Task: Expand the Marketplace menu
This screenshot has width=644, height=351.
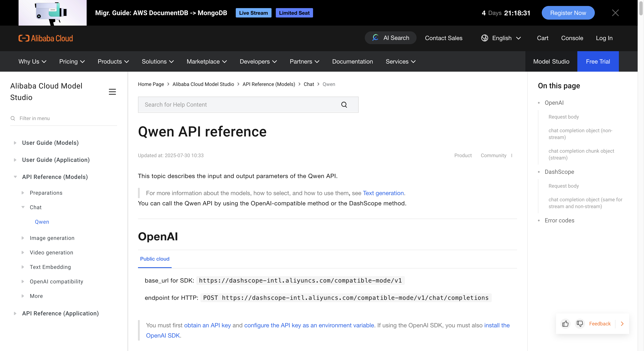Action: (x=207, y=62)
